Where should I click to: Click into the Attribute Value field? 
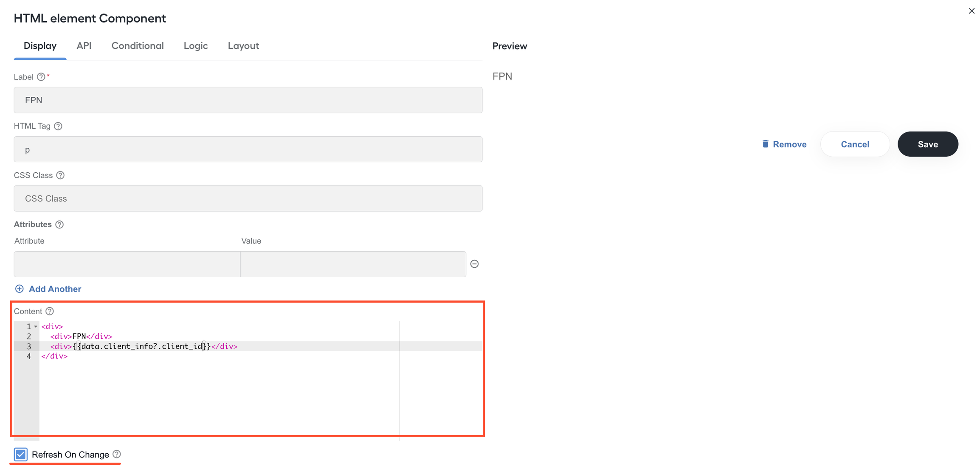coord(353,264)
